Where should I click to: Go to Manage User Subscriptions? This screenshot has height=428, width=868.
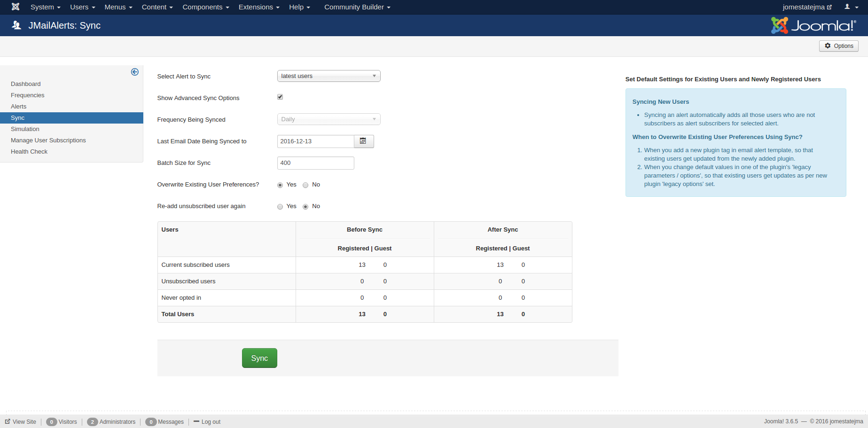pos(48,140)
